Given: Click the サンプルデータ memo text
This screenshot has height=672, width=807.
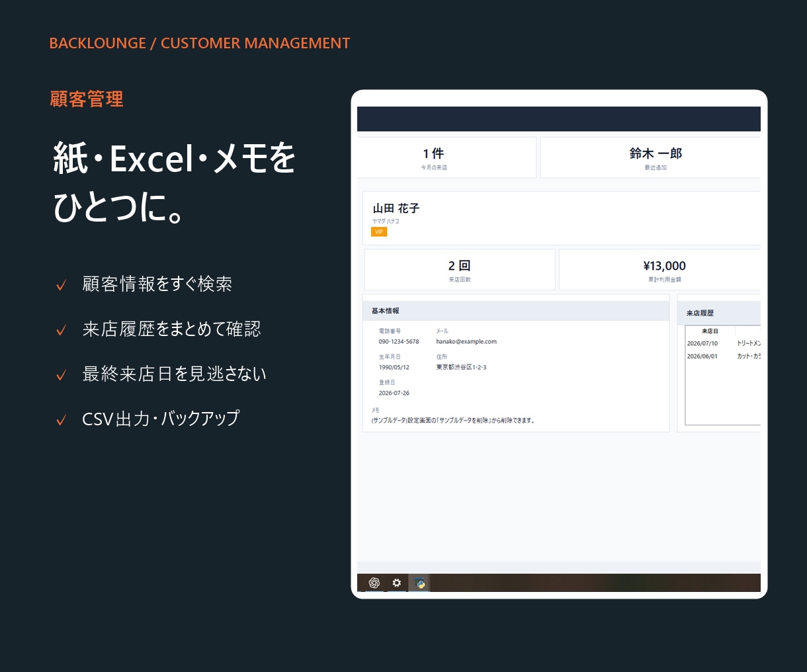Looking at the screenshot, I should [453, 421].
